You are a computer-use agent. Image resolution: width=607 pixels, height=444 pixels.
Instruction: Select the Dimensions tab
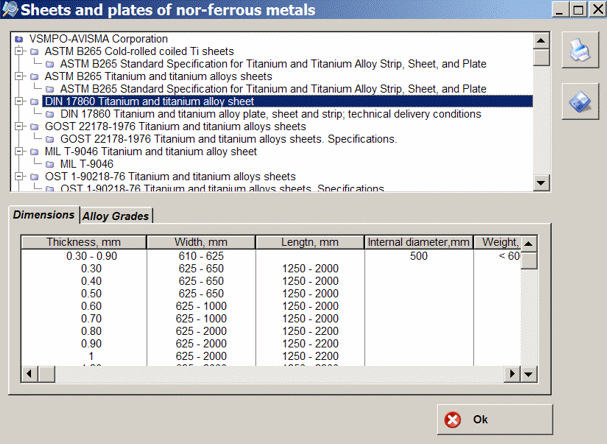click(x=44, y=215)
